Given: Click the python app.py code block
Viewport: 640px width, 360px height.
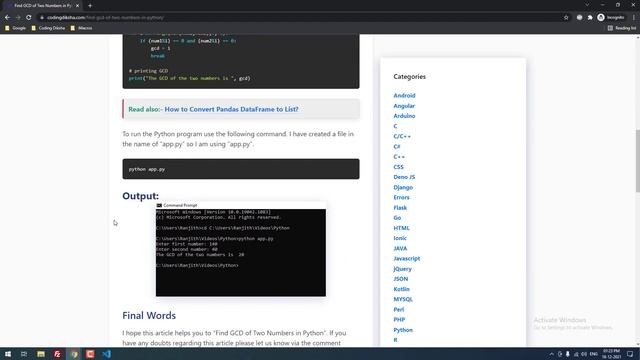Looking at the screenshot, I should [241, 169].
